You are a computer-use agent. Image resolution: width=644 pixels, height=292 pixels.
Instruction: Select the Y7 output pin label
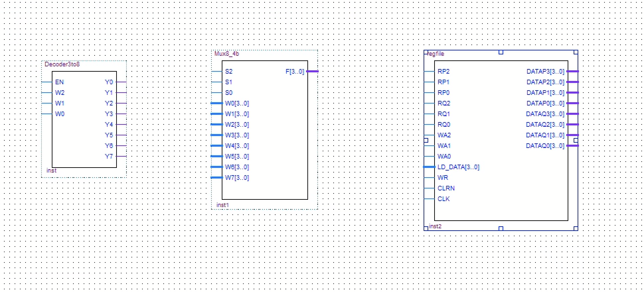pyautogui.click(x=109, y=156)
